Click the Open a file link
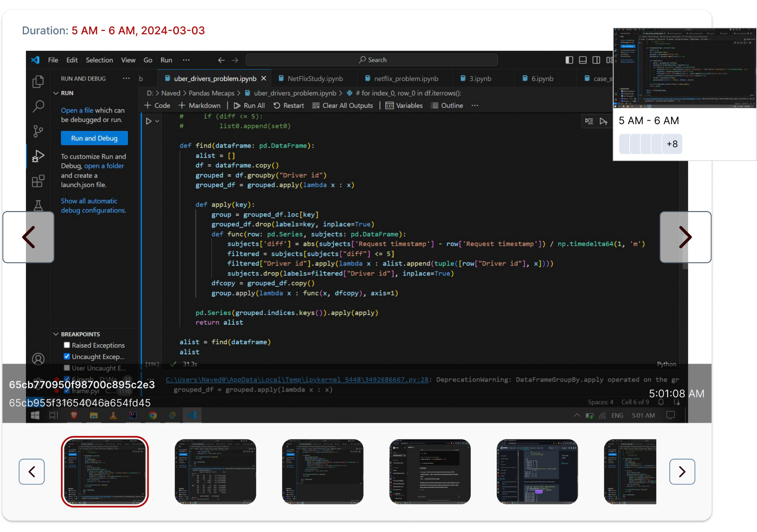 tap(77, 110)
